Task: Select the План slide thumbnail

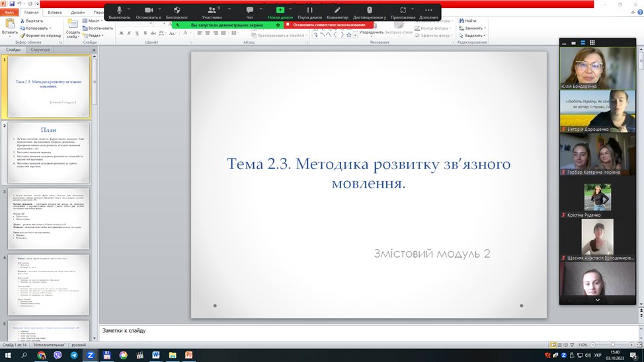Action: (49, 152)
